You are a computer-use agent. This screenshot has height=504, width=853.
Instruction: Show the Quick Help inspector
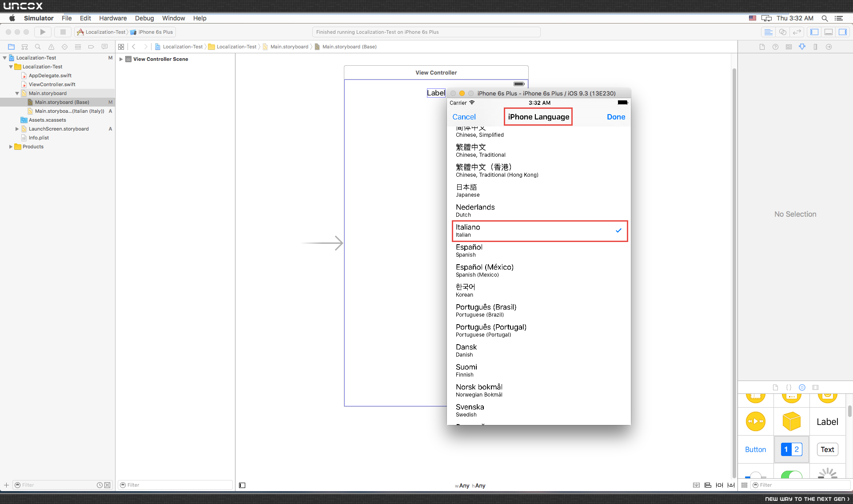point(775,47)
